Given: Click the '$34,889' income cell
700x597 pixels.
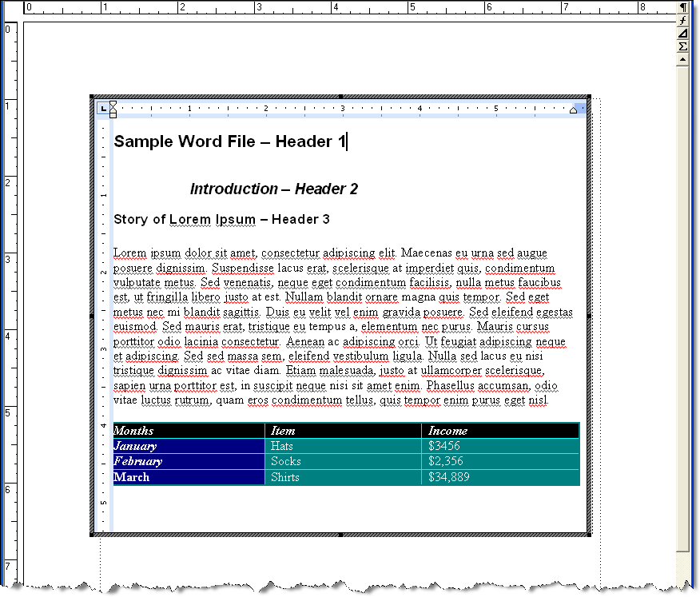Looking at the screenshot, I should [500, 477].
